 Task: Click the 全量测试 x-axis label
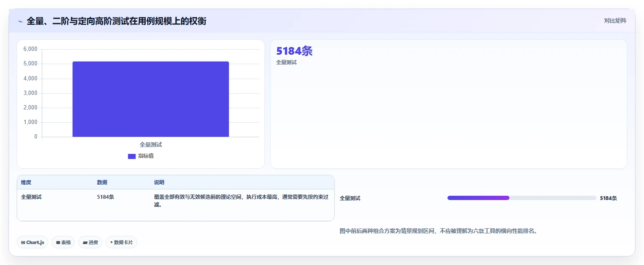tap(151, 144)
